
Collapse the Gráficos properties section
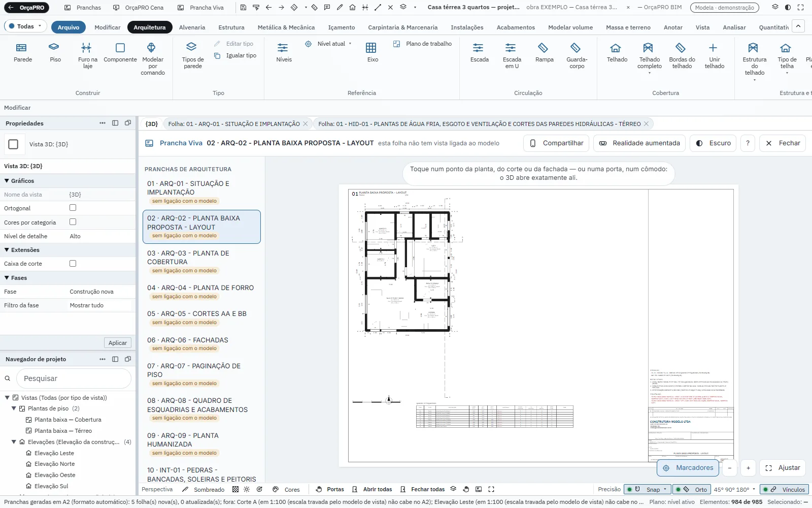(7, 181)
